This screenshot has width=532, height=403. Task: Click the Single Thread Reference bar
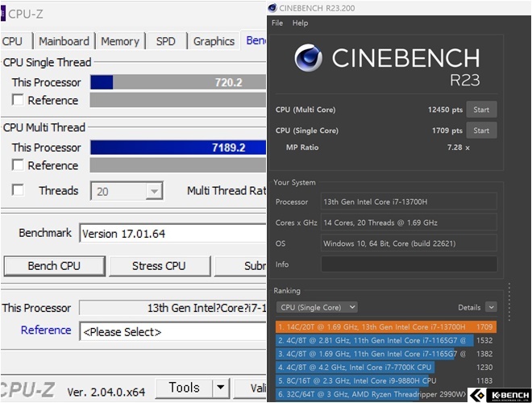[x=178, y=100]
